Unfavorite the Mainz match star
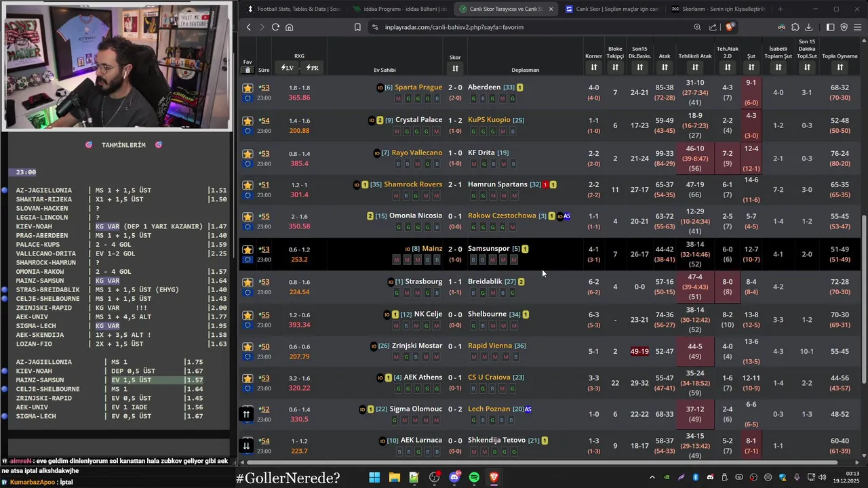The height and width of the screenshot is (488, 868). coord(248,249)
